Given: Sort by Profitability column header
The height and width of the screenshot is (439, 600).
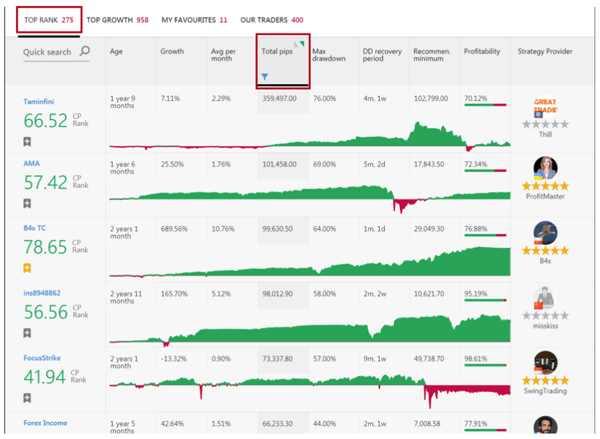Looking at the screenshot, I should coord(482,51).
